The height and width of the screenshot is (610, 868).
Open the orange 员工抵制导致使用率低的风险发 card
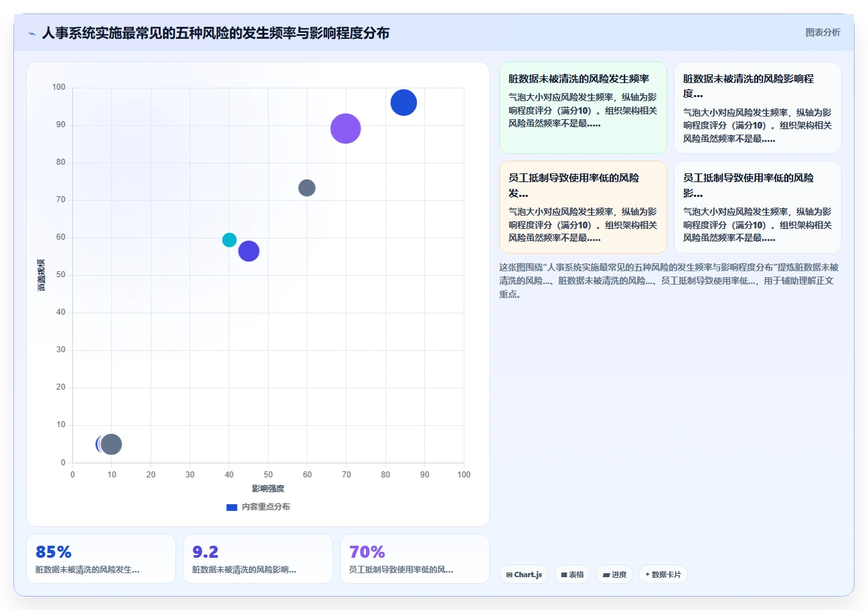pyautogui.click(x=583, y=207)
